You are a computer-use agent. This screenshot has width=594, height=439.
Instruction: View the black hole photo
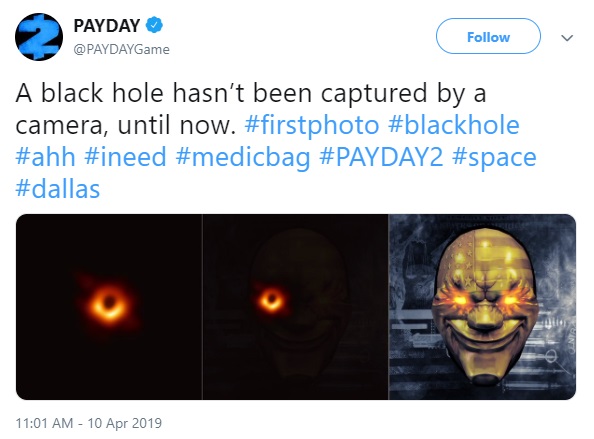tap(109, 307)
